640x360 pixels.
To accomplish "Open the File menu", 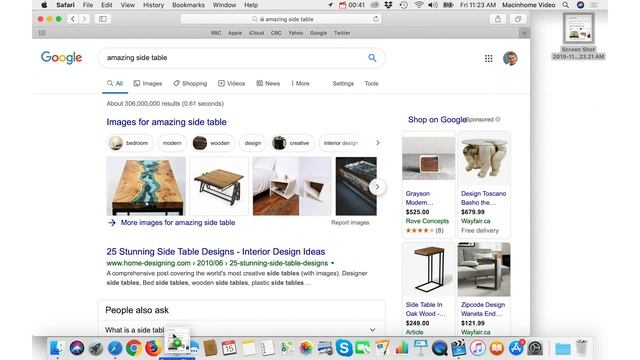I will point(88,5).
